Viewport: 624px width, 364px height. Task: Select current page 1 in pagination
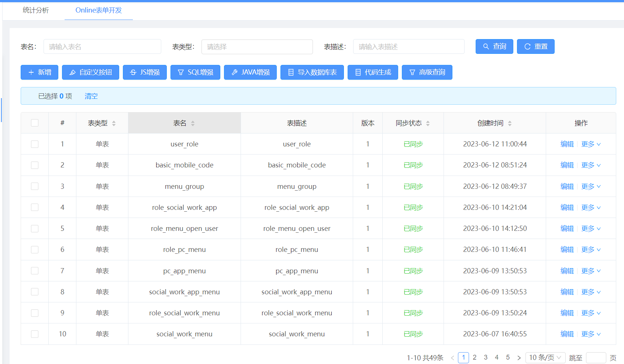click(x=463, y=358)
